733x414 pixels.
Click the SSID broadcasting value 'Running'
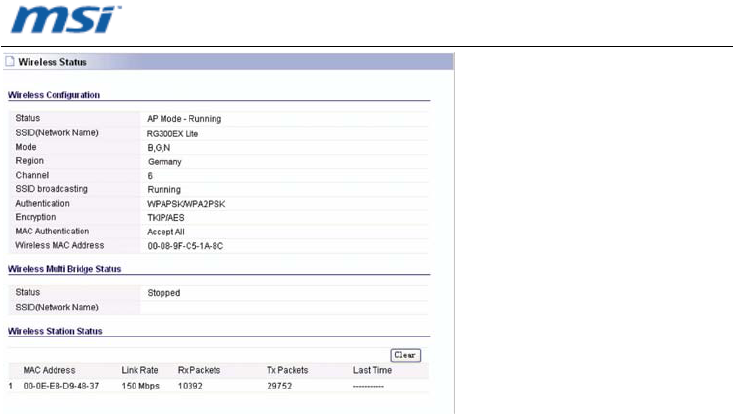pyautogui.click(x=164, y=190)
